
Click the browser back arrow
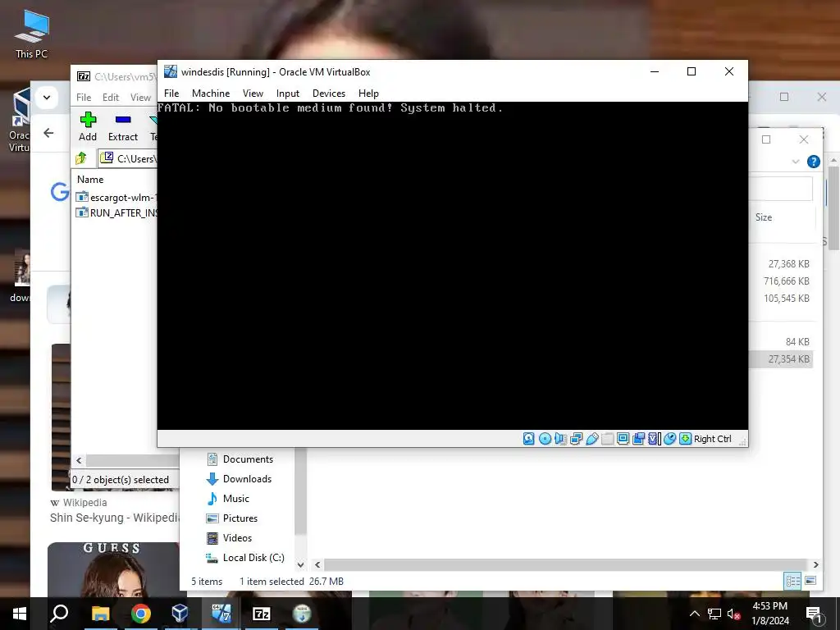(x=48, y=133)
